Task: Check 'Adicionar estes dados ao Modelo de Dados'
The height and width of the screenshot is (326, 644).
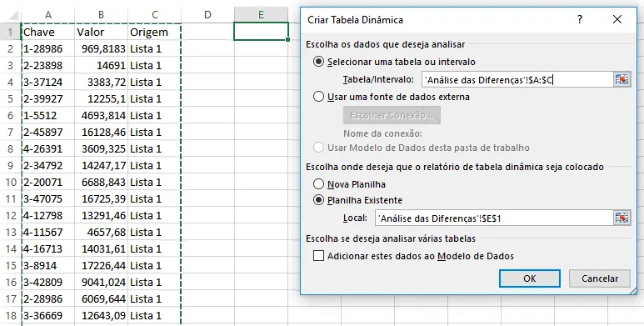Action: (x=413, y=256)
